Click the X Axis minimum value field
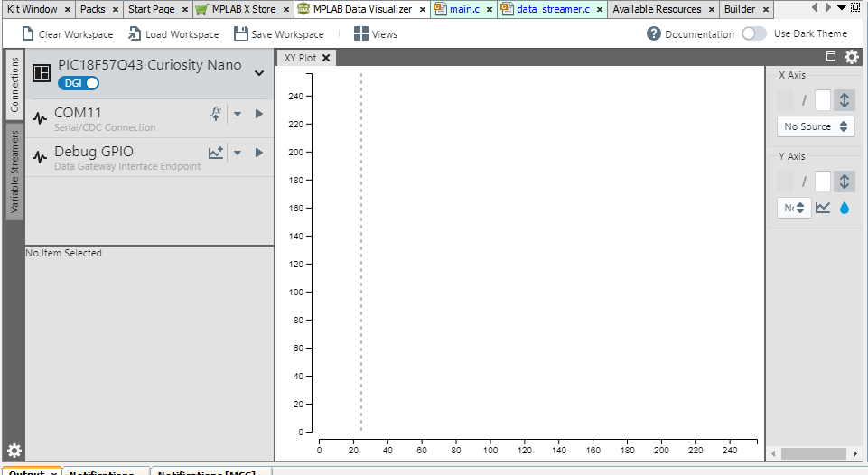Viewport: 868px width, 475px height. [785, 100]
